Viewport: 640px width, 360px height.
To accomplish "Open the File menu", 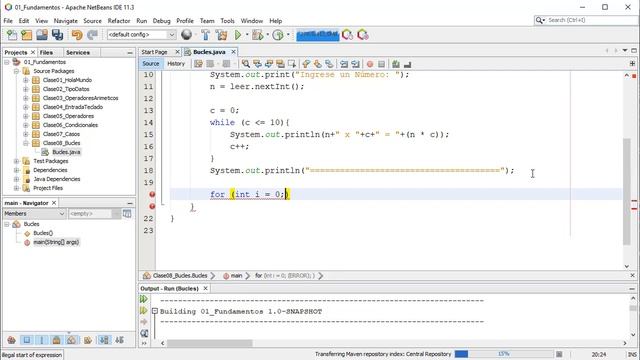I will pyautogui.click(x=8, y=21).
